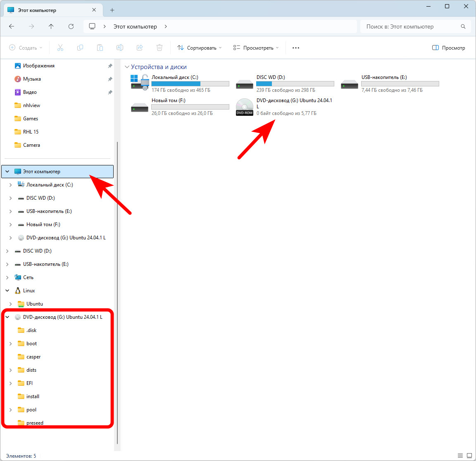Image resolution: width=476 pixels, height=461 pixels.
Task: Click the Rename icon in the toolbar
Action: (x=120, y=48)
